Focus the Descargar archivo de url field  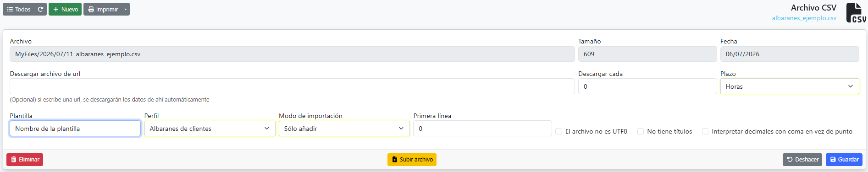(x=292, y=86)
